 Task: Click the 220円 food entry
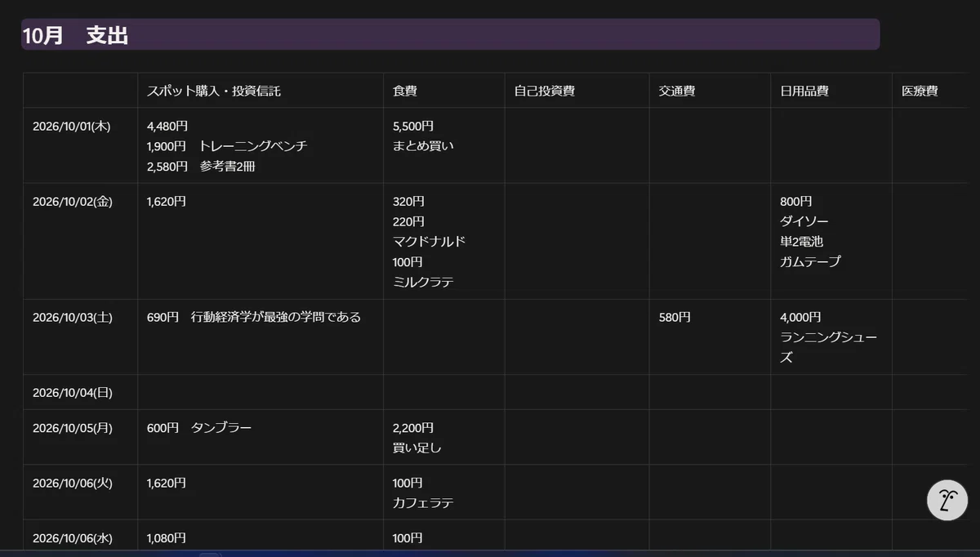point(408,221)
